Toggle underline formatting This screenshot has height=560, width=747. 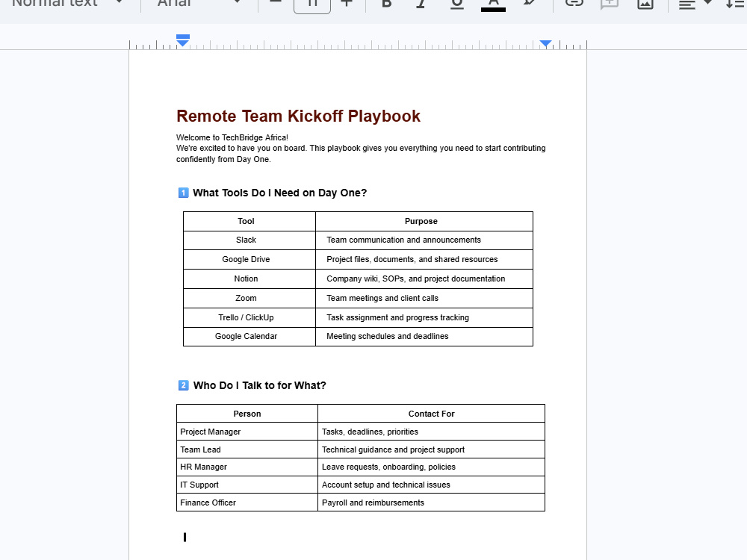[457, 4]
